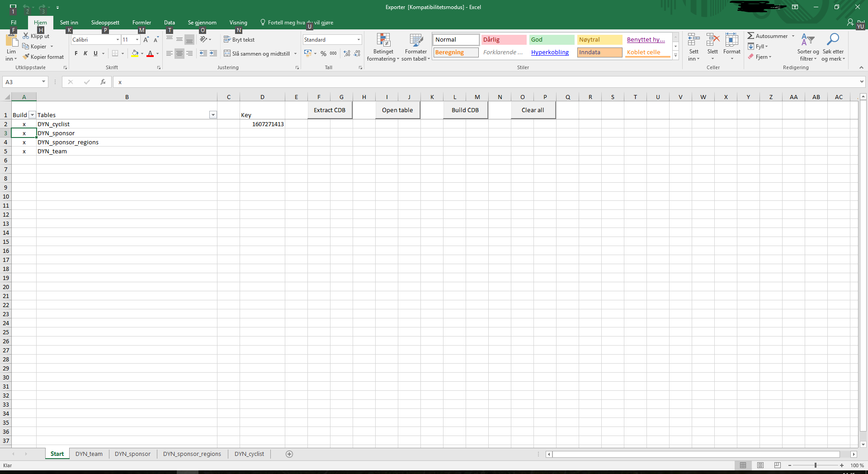Open Sorter og filtrer tool

pyautogui.click(x=807, y=40)
